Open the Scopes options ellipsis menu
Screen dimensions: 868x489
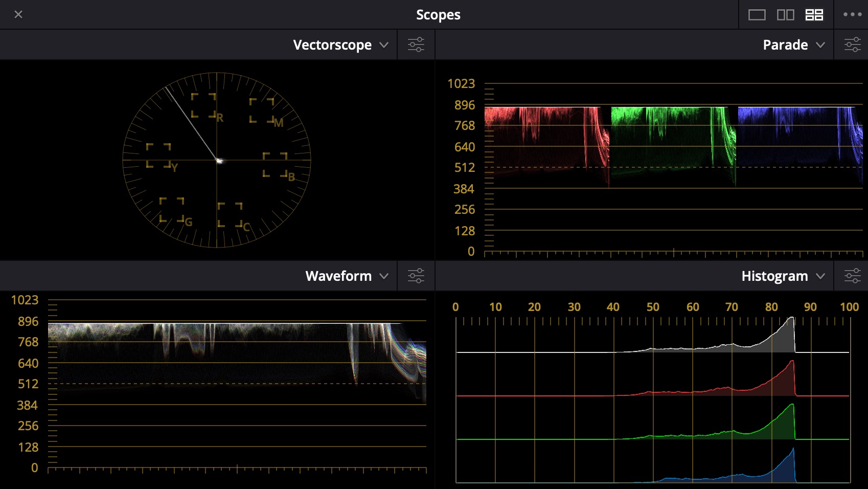pyautogui.click(x=852, y=14)
